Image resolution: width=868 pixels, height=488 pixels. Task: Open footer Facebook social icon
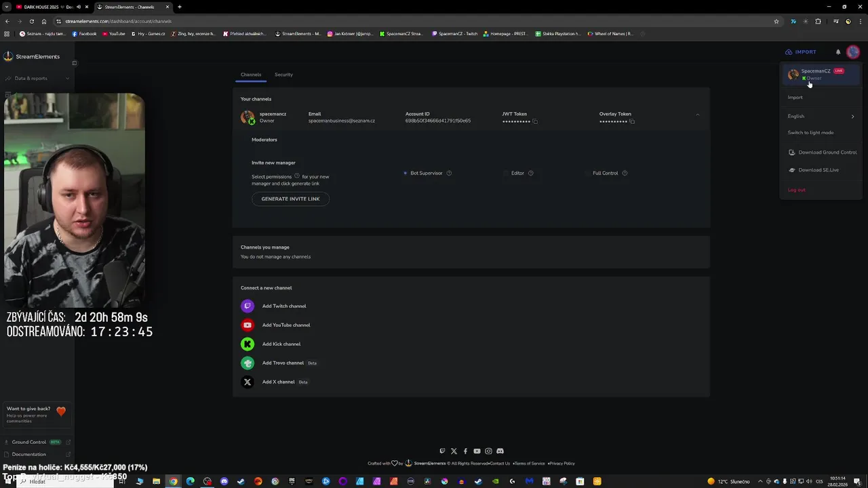click(x=465, y=451)
